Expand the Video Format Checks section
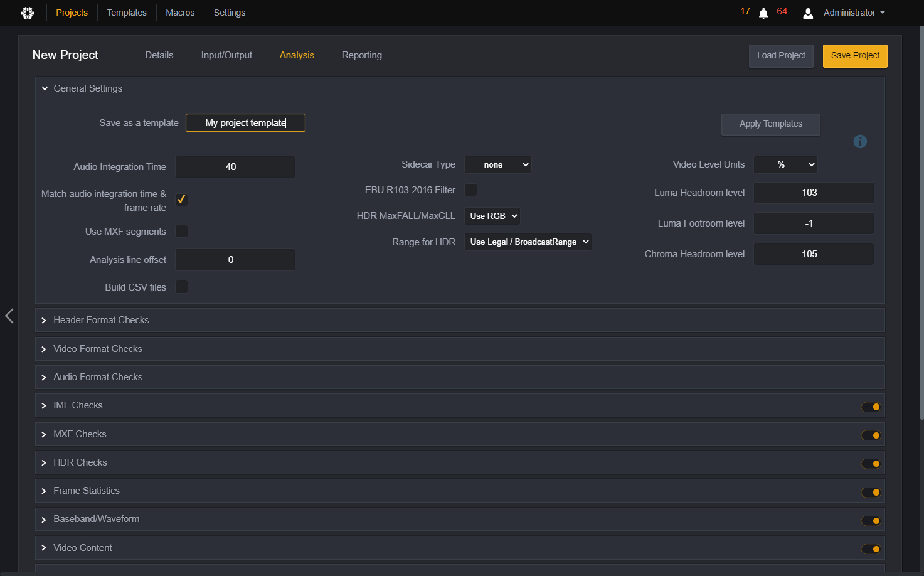Screen dimensions: 924x576 pyautogui.click(x=460, y=349)
